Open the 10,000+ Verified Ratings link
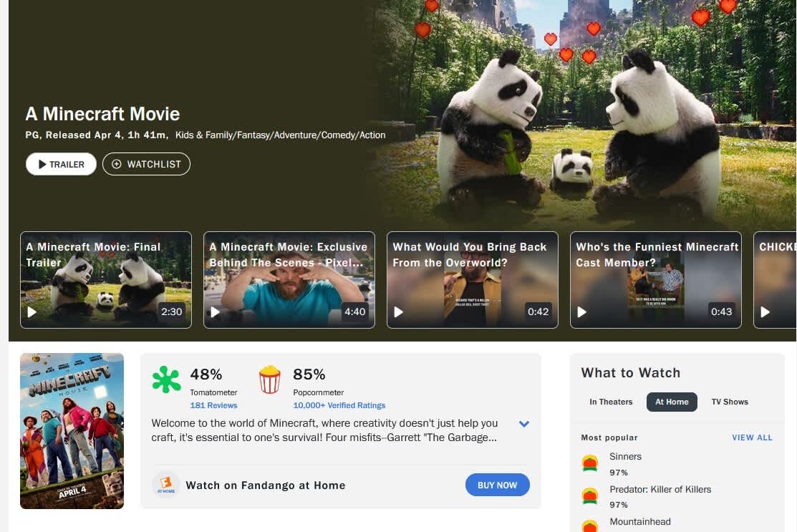 click(339, 405)
